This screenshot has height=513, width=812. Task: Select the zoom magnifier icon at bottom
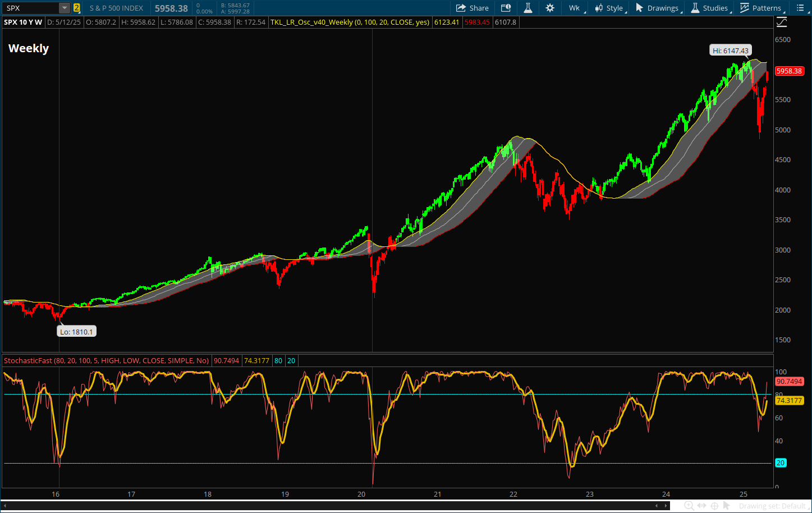click(x=689, y=506)
